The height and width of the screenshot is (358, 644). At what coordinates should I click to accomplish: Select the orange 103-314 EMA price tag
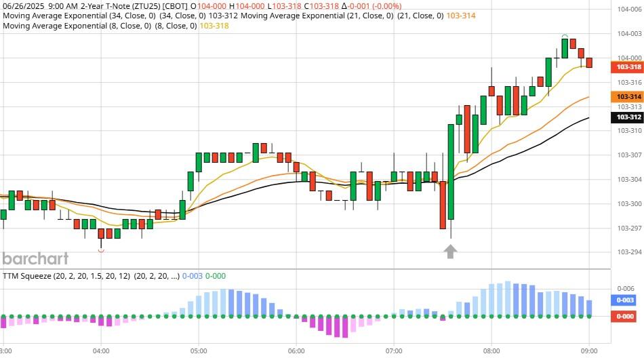click(x=628, y=97)
